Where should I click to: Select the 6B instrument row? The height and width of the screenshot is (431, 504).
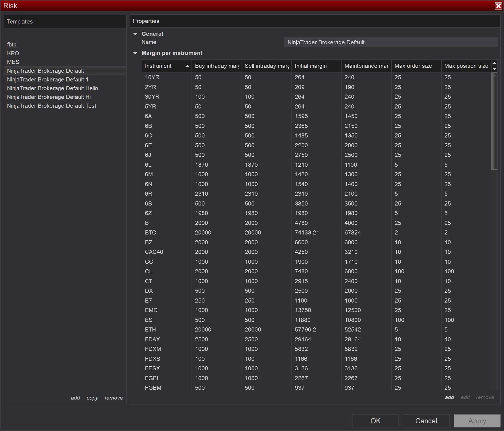coord(316,126)
